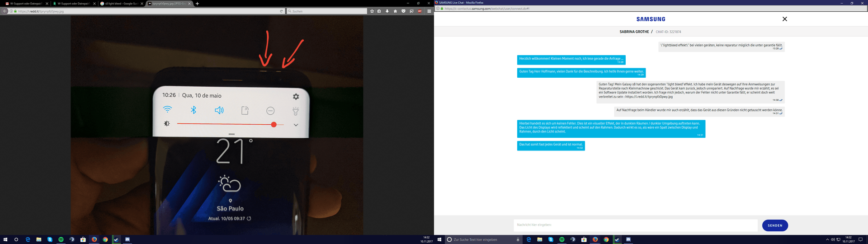Open Spotify on right monitor taskbar
Image resolution: width=868 pixels, height=244 pixels.
[x=562, y=239]
